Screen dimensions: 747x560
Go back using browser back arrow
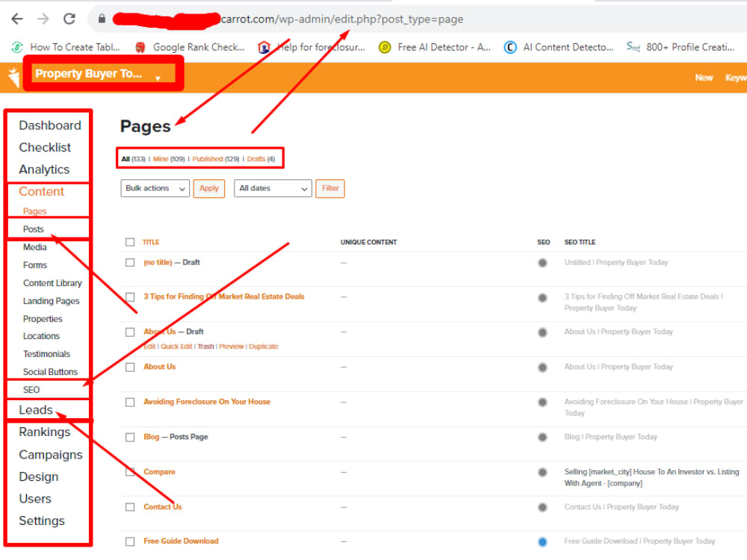[x=17, y=19]
